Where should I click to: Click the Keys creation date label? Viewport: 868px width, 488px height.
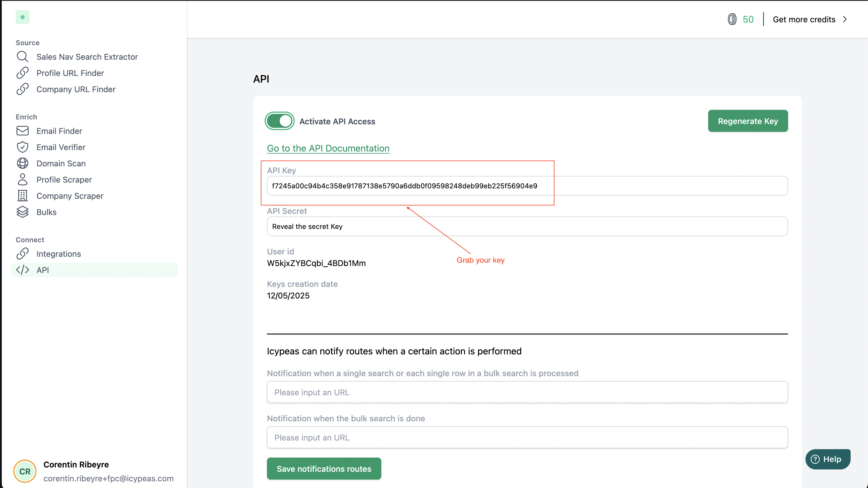(x=302, y=284)
